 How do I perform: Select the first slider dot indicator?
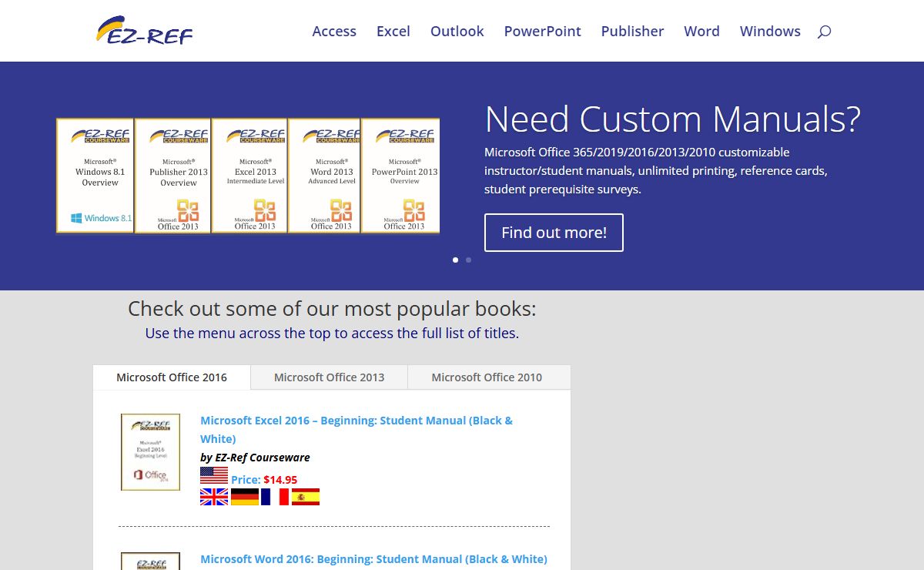point(455,260)
